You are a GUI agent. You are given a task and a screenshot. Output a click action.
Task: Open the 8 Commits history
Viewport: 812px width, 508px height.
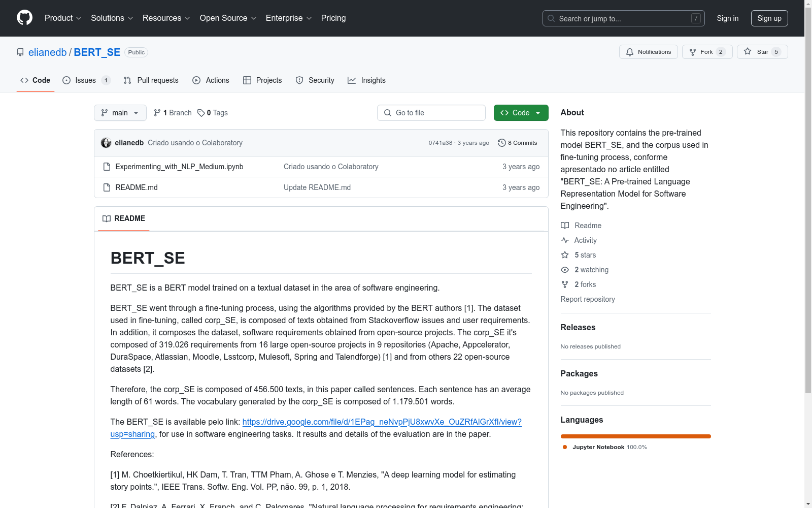(518, 143)
